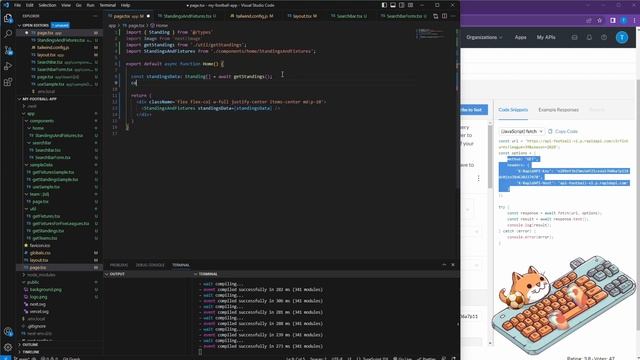Open the Edit menu
The height and width of the screenshot is (360, 640).
(29, 5)
